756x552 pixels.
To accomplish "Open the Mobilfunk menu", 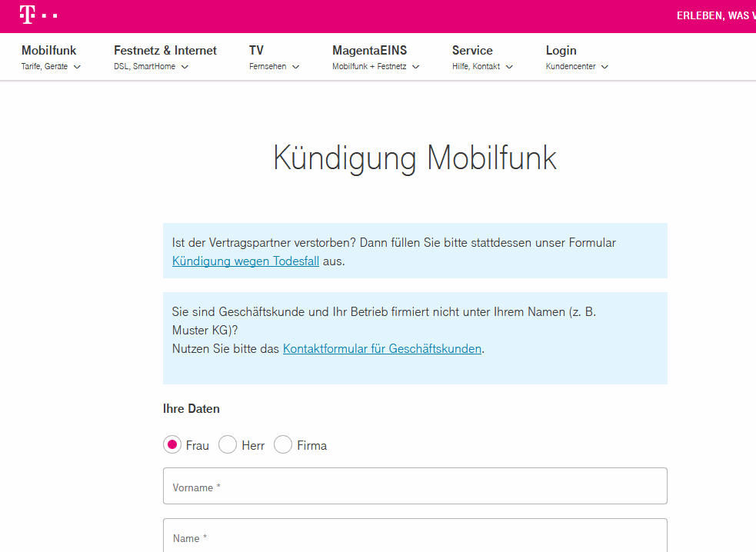I will tap(48, 51).
